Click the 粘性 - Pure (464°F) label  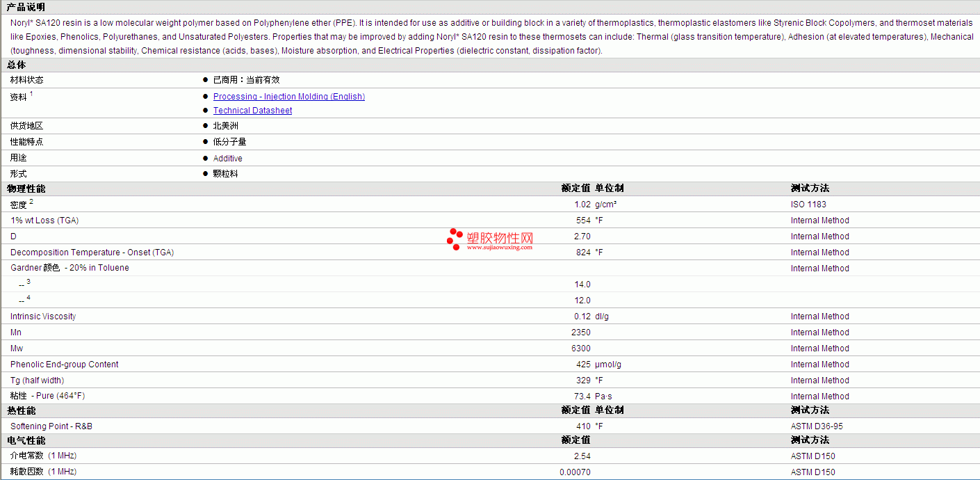(x=47, y=396)
